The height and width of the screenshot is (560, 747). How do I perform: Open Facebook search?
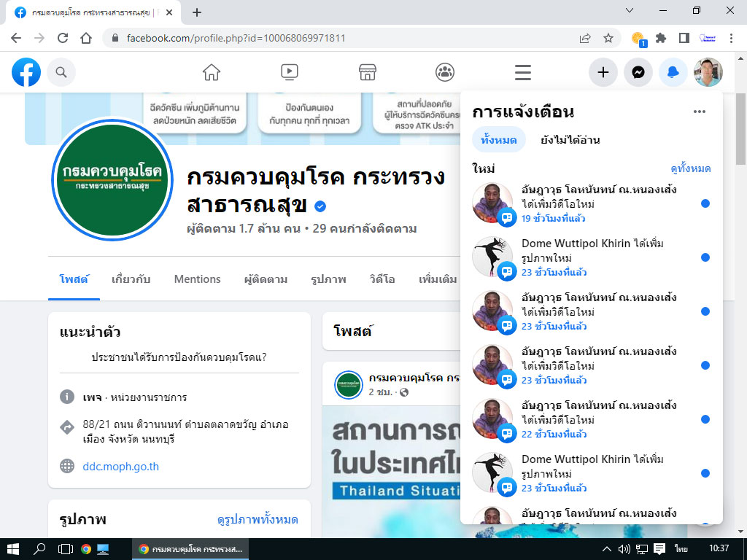61,72
